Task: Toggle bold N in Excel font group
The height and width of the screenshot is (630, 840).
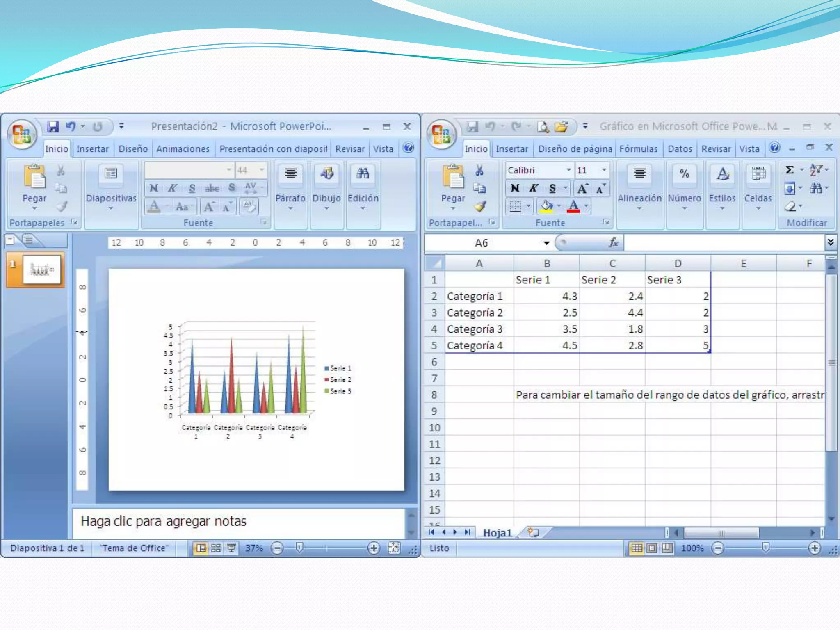Action: pos(515,188)
